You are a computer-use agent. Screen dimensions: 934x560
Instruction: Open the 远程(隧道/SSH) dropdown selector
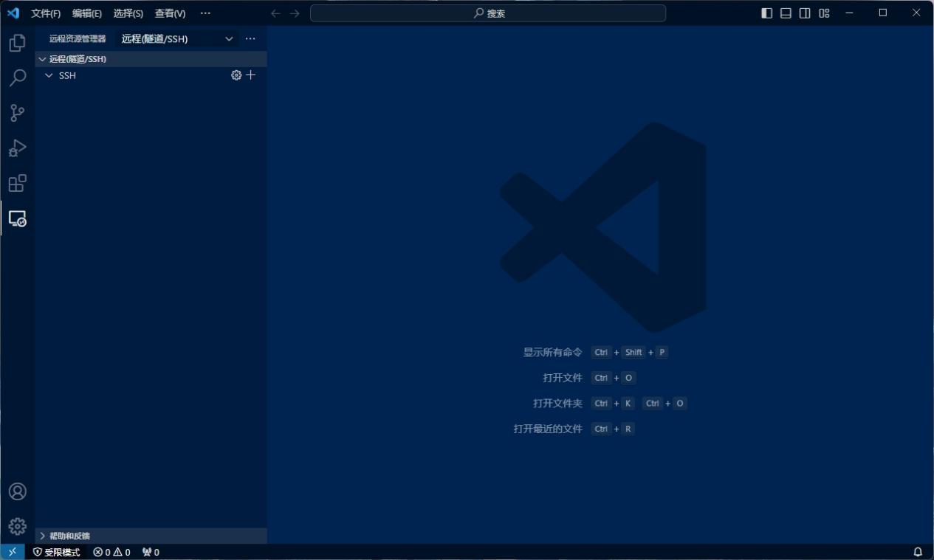[177, 38]
